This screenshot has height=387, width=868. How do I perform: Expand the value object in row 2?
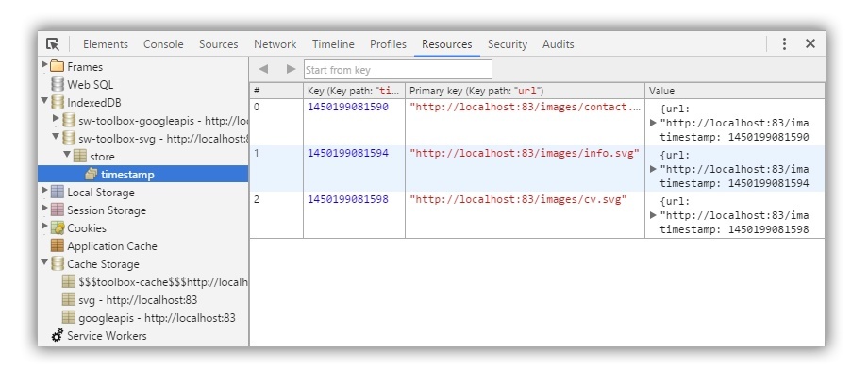[x=653, y=215]
